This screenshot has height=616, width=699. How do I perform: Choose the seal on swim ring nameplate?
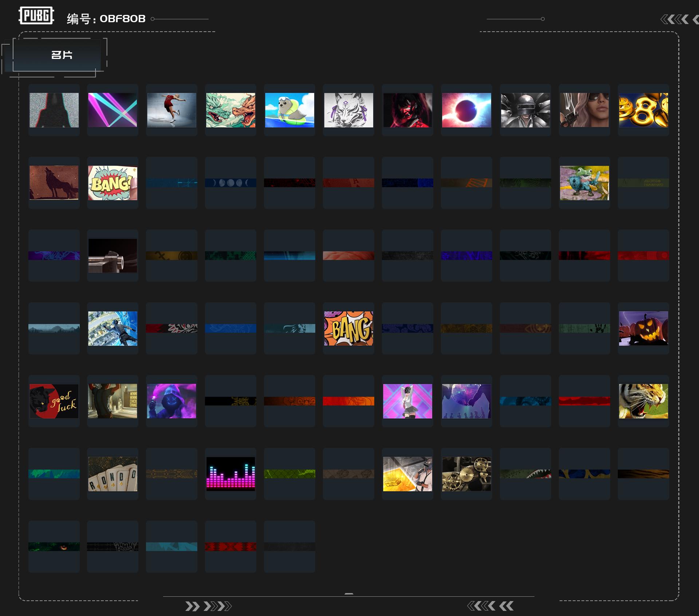click(x=289, y=110)
